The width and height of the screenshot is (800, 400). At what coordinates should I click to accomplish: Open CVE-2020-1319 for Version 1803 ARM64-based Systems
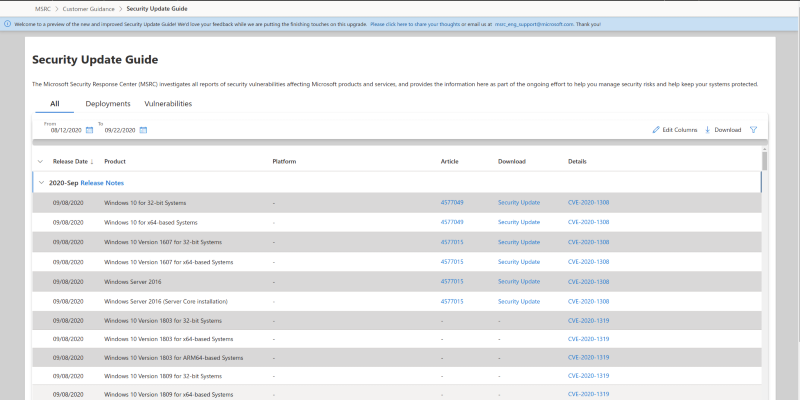pyautogui.click(x=588, y=358)
